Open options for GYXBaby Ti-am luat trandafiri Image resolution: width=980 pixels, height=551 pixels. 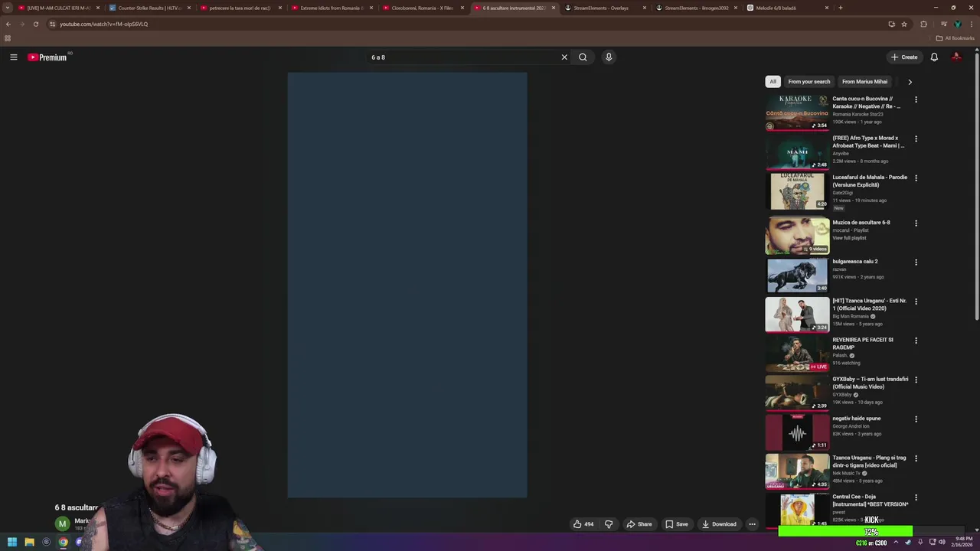point(916,380)
